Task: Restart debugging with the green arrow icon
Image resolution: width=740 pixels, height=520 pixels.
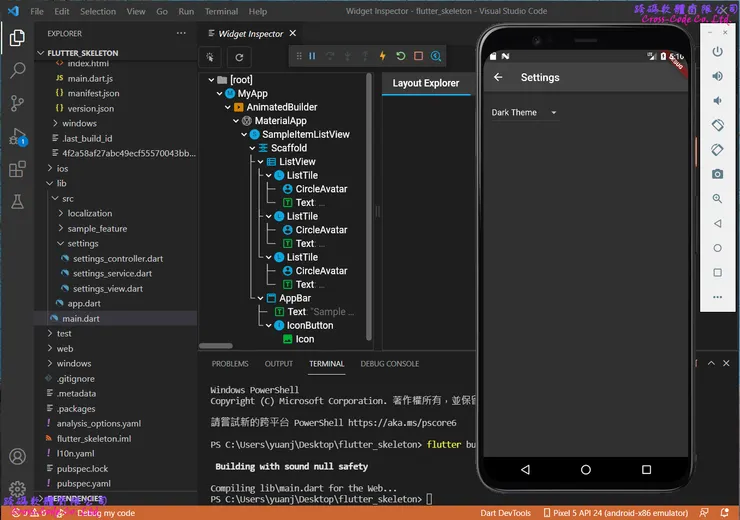Action: click(401, 57)
